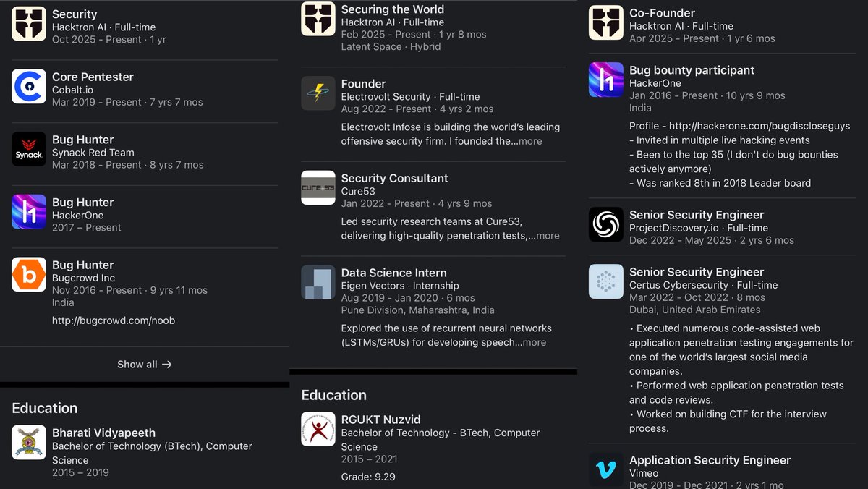Select the Core Pentester job title
This screenshot has height=489, width=868.
point(93,77)
